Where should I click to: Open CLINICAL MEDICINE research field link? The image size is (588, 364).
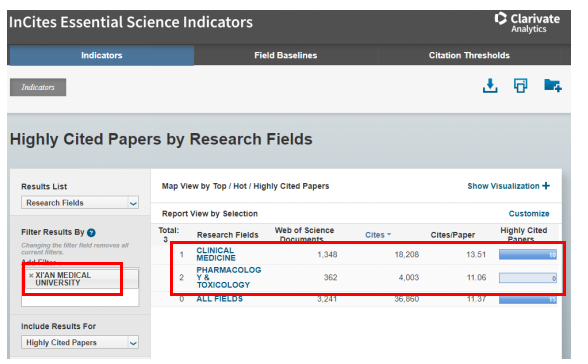tap(216, 254)
